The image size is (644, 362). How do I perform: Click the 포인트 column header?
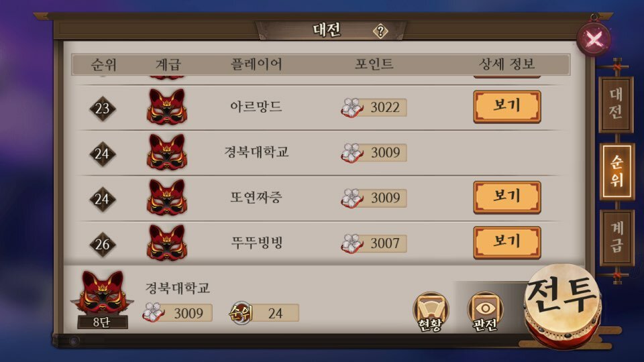coord(374,64)
